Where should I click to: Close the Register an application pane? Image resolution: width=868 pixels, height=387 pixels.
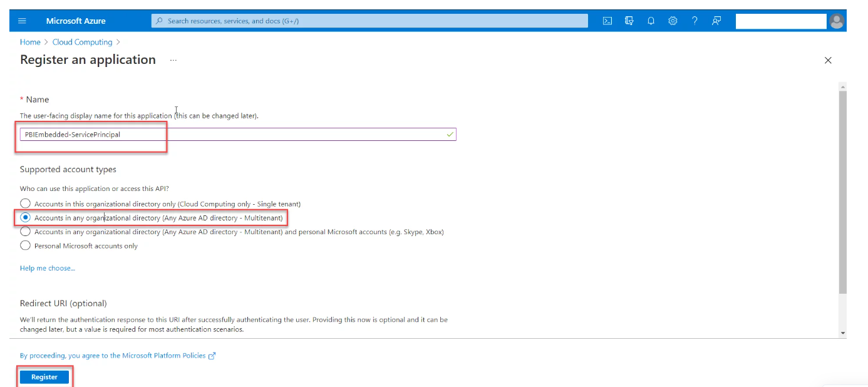(828, 60)
